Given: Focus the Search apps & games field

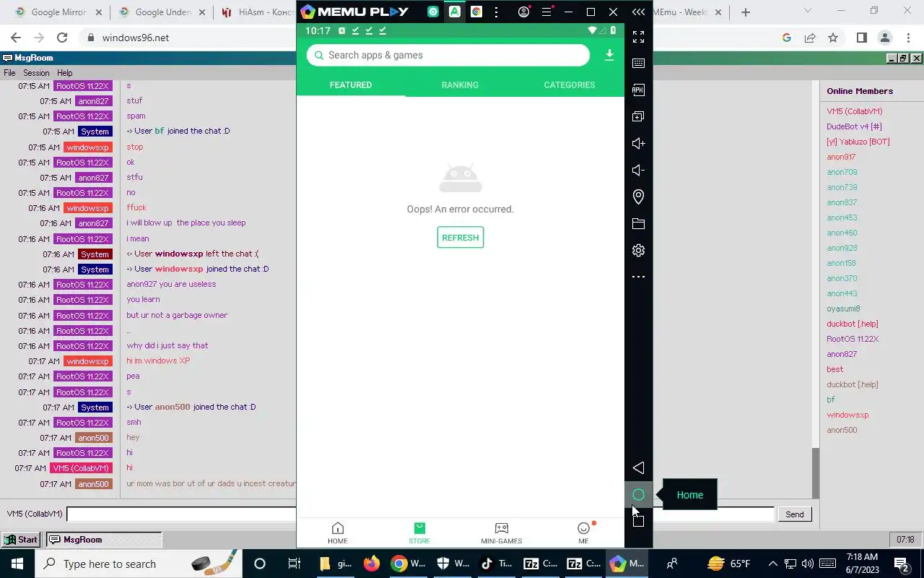Looking at the screenshot, I should [448, 55].
